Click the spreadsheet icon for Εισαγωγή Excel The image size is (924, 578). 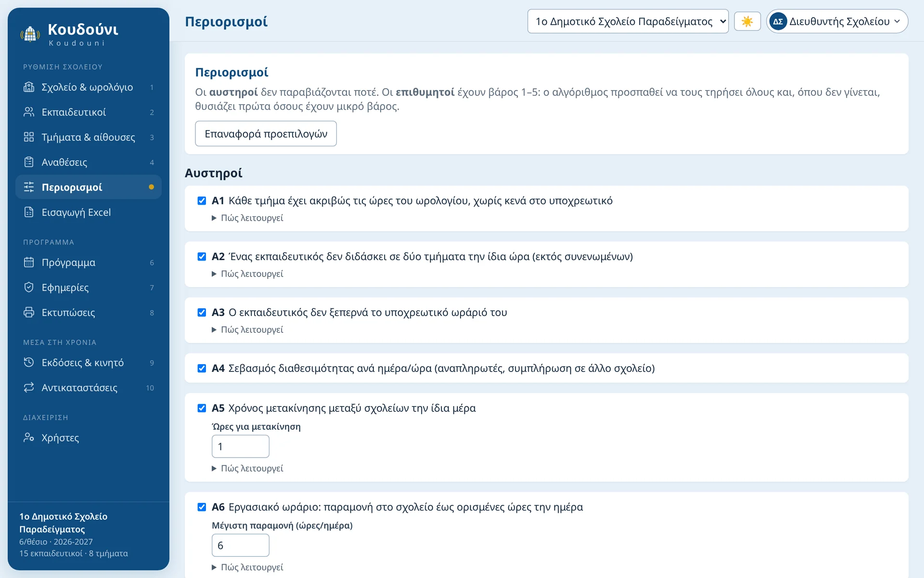[29, 212]
